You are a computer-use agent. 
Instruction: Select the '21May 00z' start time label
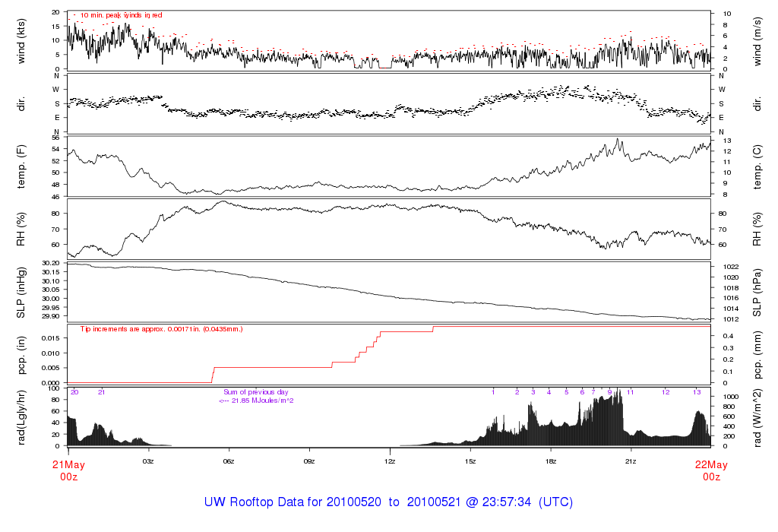click(x=69, y=470)
